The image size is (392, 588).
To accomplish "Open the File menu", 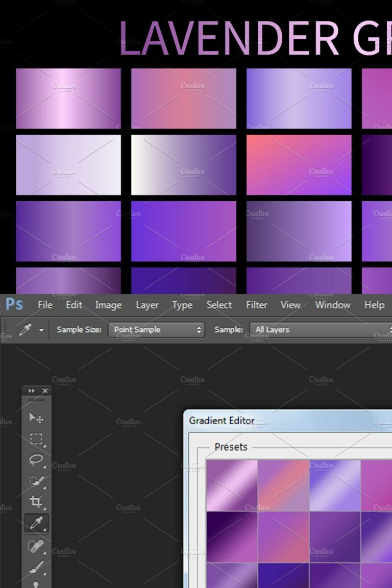I will (45, 305).
